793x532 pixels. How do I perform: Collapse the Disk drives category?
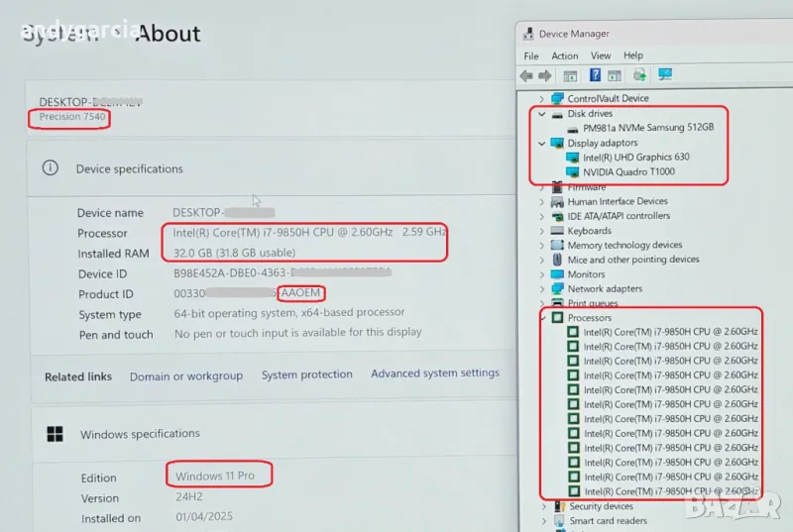[x=541, y=114]
